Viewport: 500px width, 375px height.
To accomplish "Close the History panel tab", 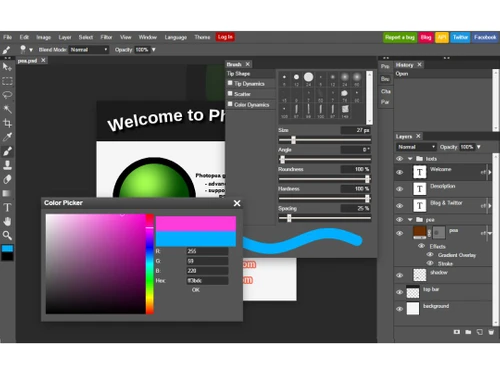I will click(x=419, y=64).
